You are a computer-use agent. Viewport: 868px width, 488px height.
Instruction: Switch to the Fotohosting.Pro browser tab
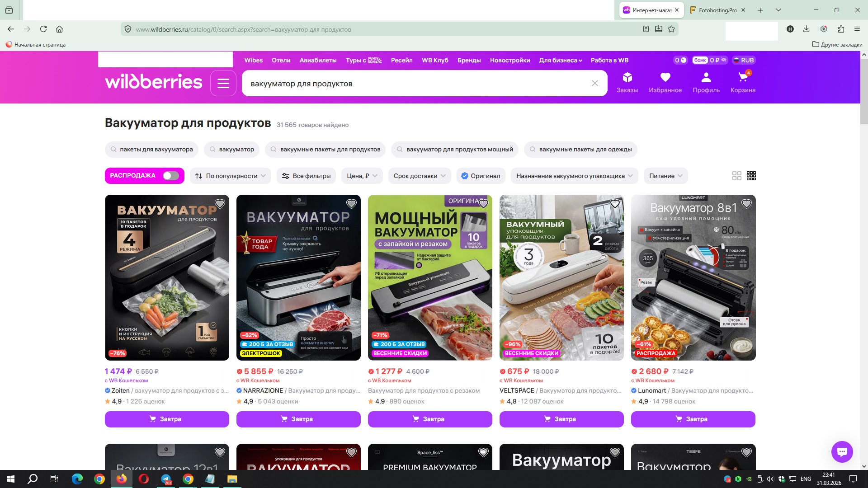tap(717, 10)
